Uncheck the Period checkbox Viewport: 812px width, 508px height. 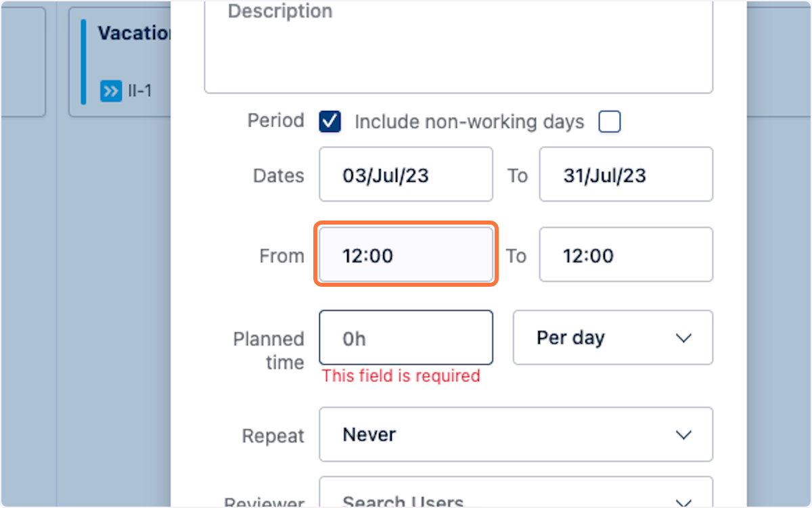pyautogui.click(x=330, y=122)
